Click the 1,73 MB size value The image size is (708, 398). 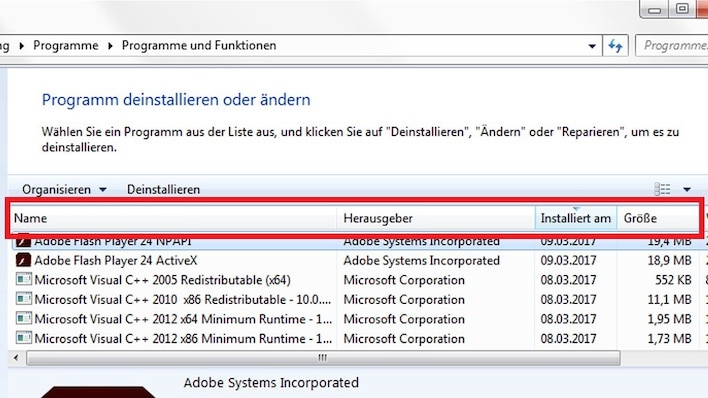click(670, 338)
